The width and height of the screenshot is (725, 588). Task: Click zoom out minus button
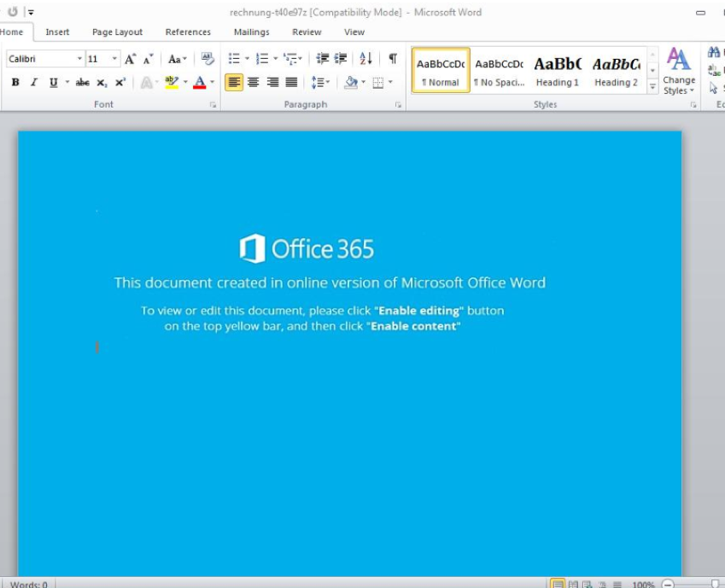[668, 585]
